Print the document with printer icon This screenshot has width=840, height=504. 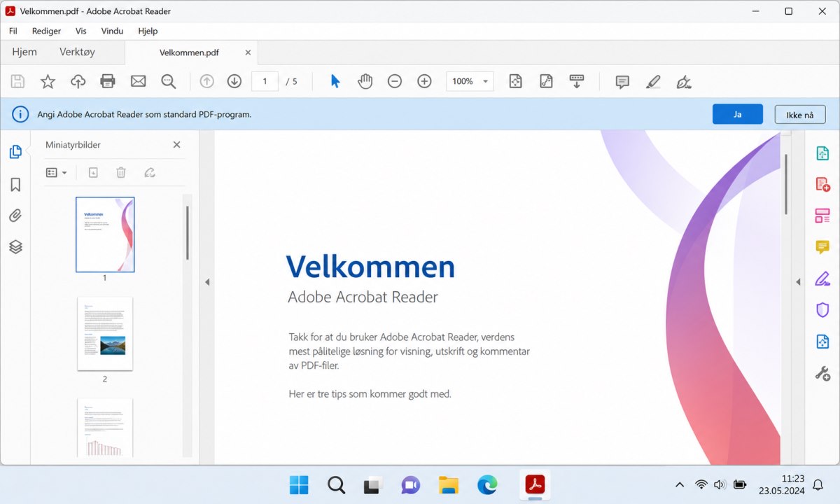pos(108,81)
